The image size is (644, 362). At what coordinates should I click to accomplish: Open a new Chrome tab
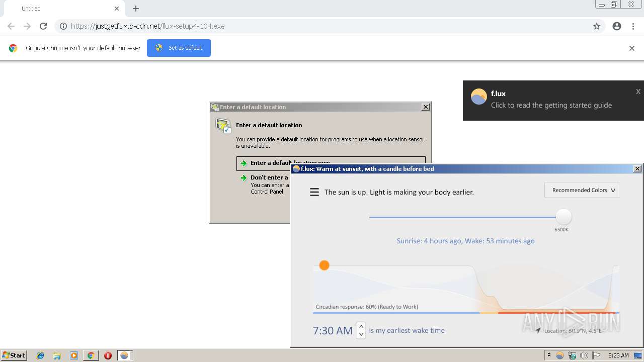(136, 9)
